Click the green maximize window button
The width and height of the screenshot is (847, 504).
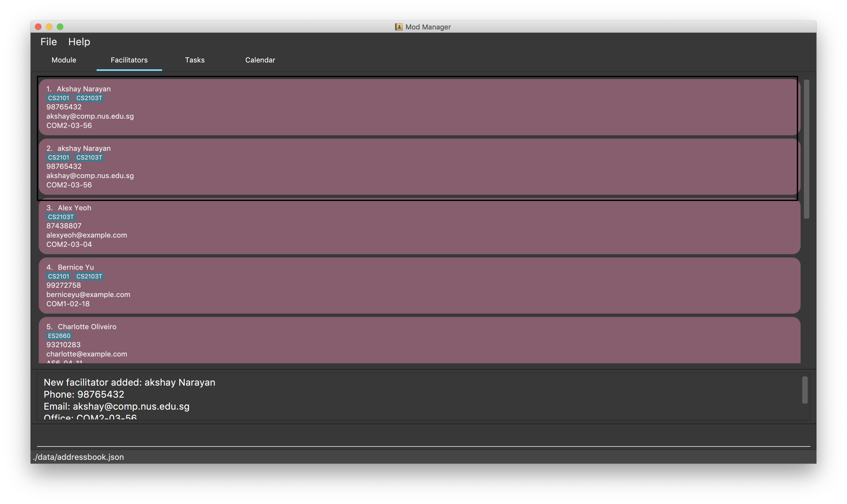[60, 27]
